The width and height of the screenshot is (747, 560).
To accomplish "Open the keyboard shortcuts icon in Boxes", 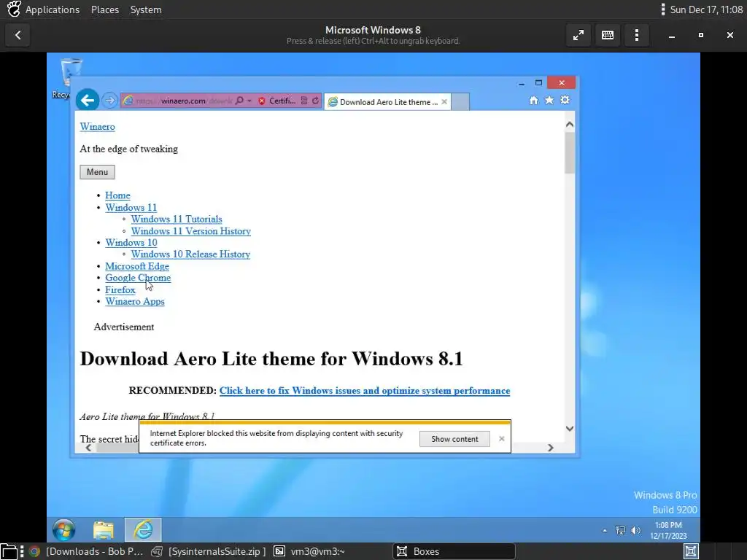I will [x=608, y=35].
